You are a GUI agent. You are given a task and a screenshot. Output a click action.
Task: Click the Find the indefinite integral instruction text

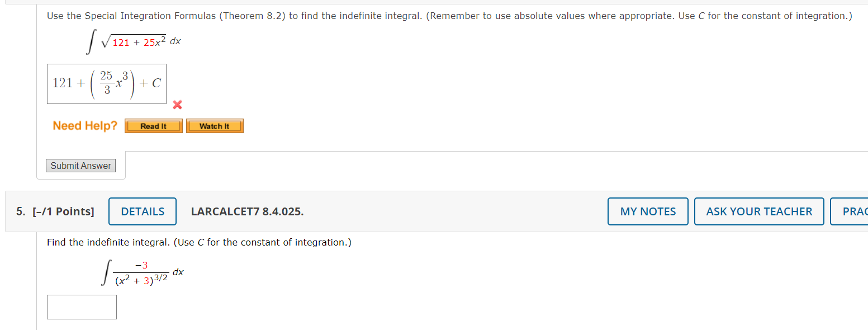(198, 242)
